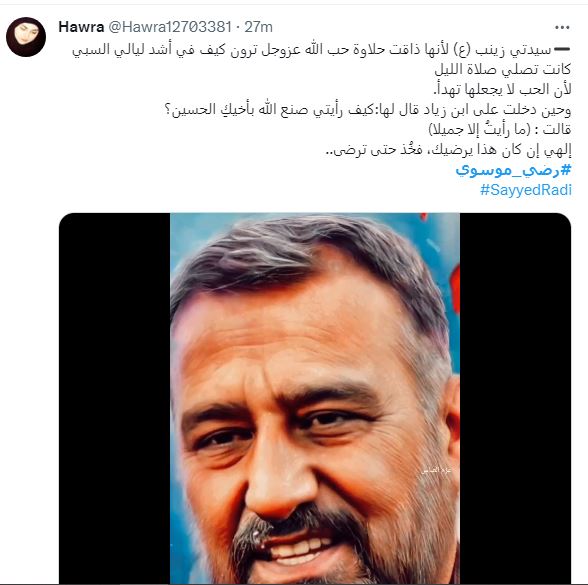
Task: Click the black right margin of the media
Action: [516, 398]
